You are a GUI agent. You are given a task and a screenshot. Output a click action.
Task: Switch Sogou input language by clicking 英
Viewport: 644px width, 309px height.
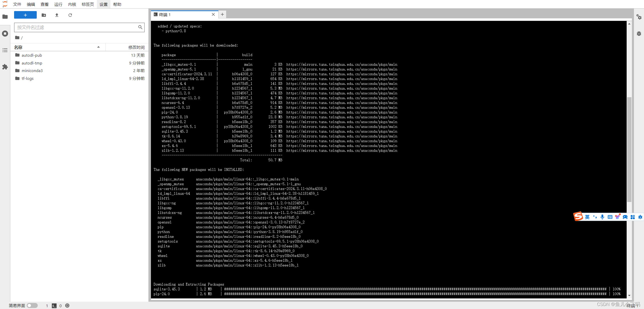(587, 217)
